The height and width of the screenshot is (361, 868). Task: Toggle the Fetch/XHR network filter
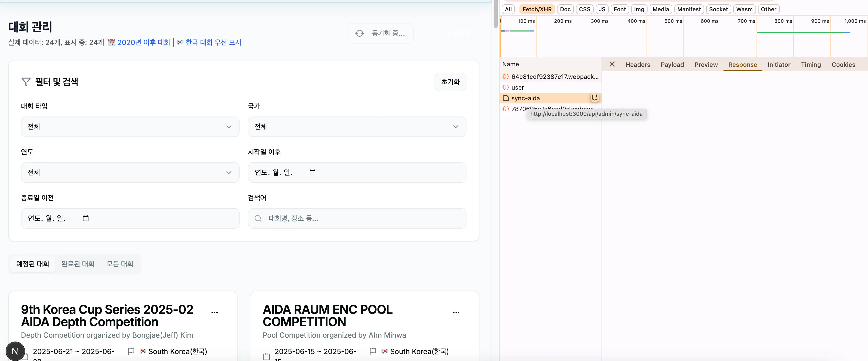tap(537, 9)
